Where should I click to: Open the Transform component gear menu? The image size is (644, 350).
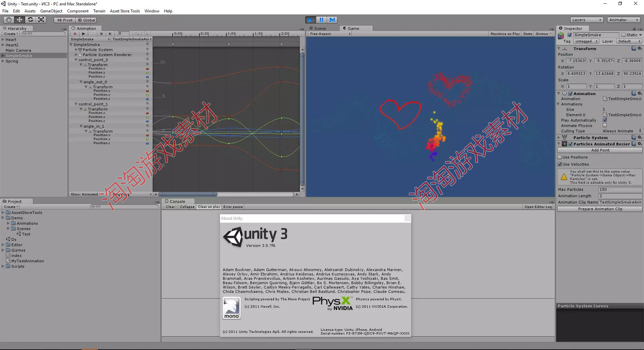coord(640,48)
